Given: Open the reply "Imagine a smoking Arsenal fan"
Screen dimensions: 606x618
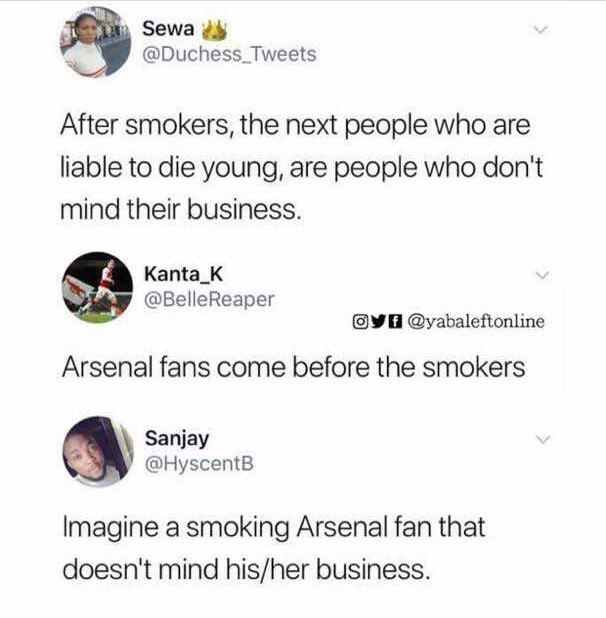Looking at the screenshot, I should [274, 548].
